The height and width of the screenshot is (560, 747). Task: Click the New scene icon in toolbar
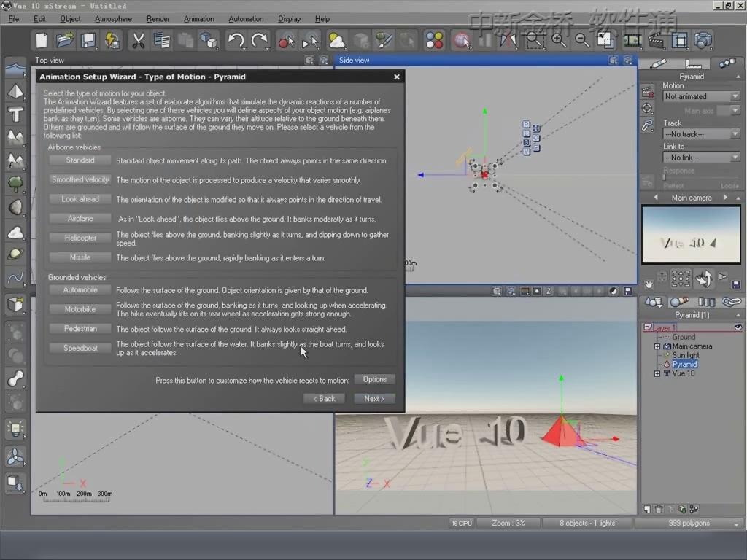pyautogui.click(x=42, y=41)
